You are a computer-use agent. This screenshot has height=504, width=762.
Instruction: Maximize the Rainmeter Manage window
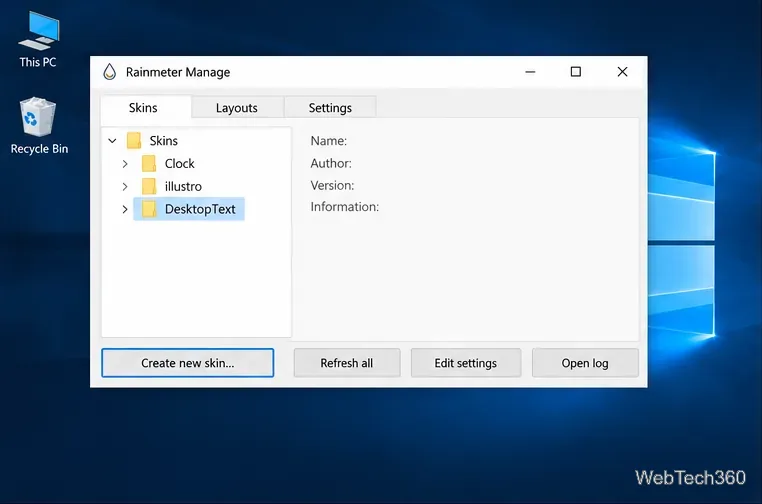575,72
